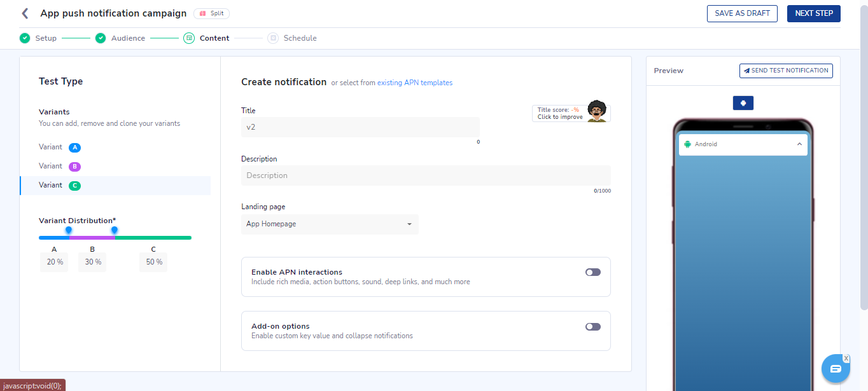
Task: Toggle Add-on options switch
Action: (593, 327)
